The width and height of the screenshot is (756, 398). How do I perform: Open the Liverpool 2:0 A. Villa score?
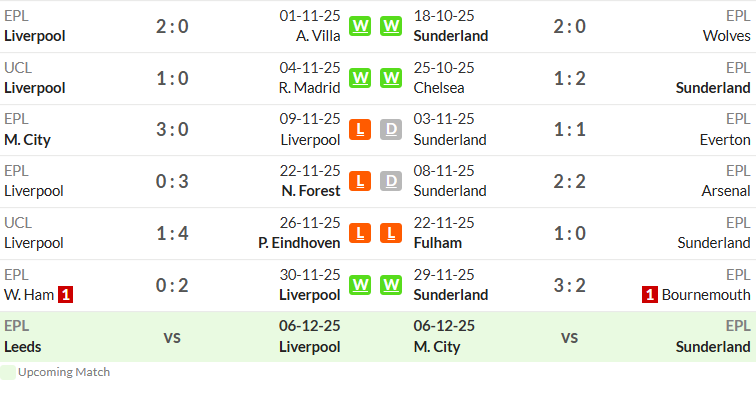[172, 26]
